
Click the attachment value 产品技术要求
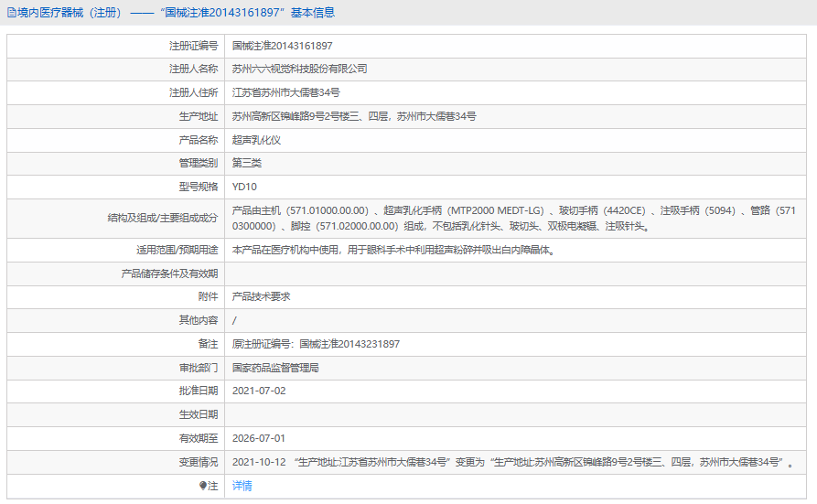(261, 297)
